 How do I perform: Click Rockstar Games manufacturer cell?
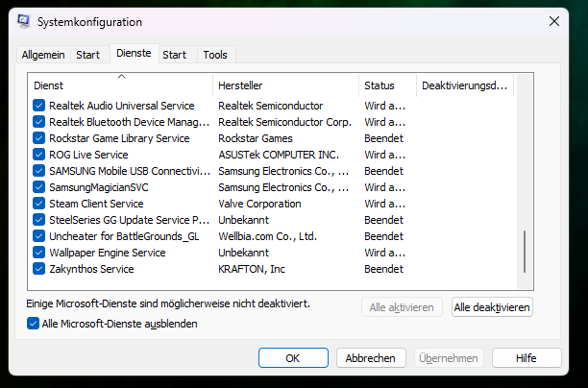(256, 138)
